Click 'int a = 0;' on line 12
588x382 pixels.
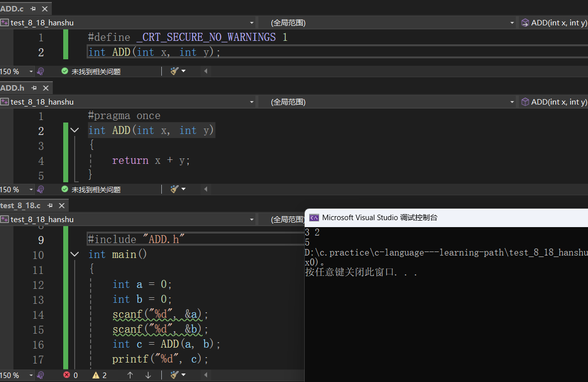(x=142, y=284)
